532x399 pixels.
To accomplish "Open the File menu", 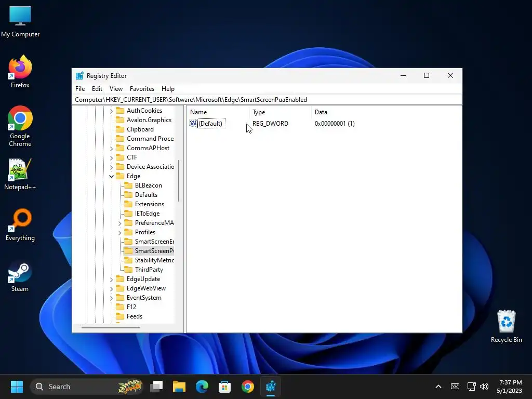I will [x=80, y=89].
